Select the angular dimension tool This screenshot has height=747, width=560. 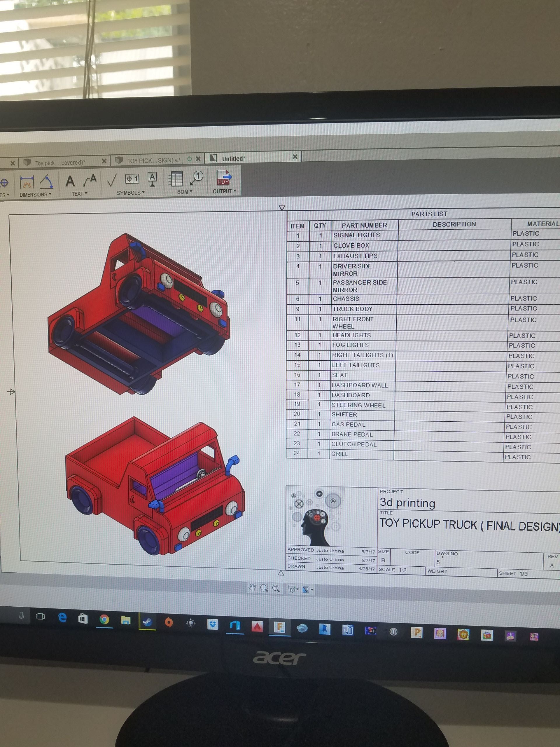(x=47, y=182)
